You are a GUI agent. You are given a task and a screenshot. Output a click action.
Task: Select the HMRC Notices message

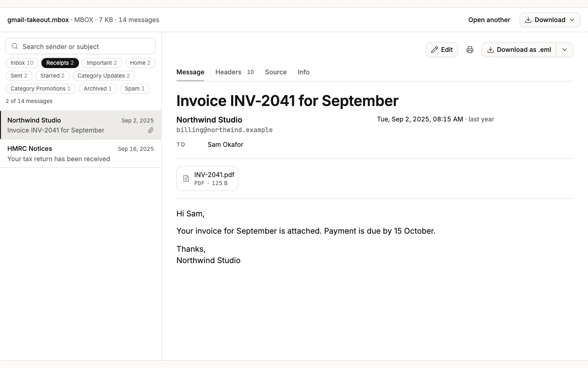point(80,154)
